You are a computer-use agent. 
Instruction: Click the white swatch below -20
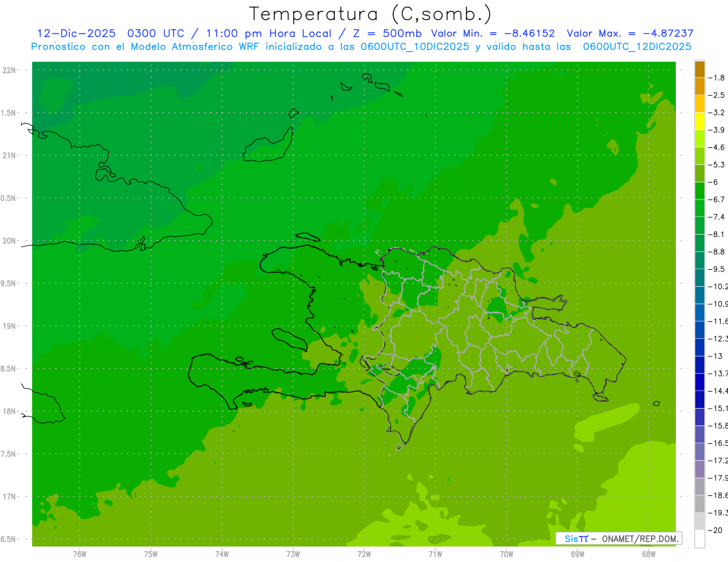(699, 538)
